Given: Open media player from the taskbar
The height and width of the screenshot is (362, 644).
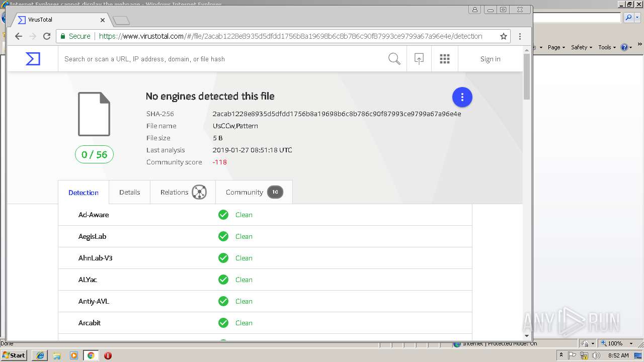Looking at the screenshot, I should (x=74, y=355).
